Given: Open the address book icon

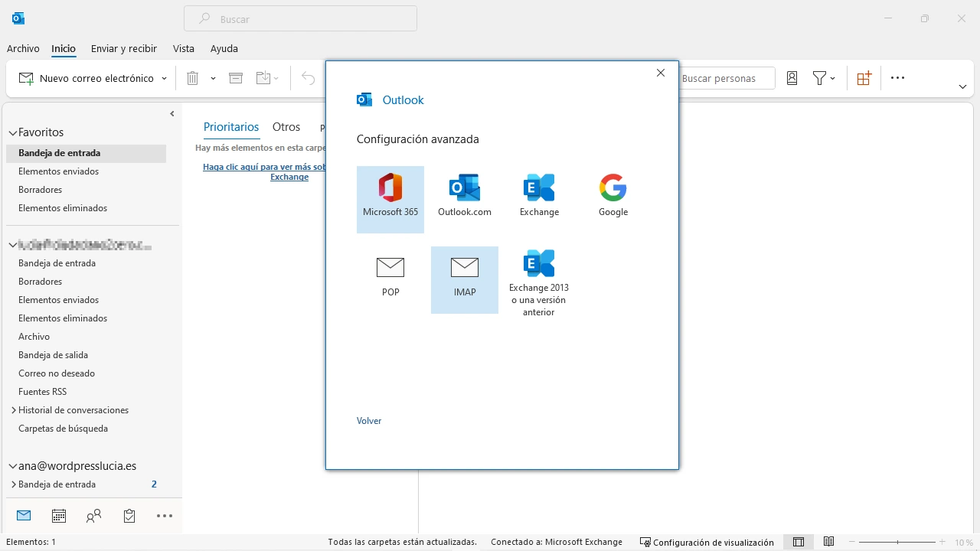Looking at the screenshot, I should click(x=792, y=78).
